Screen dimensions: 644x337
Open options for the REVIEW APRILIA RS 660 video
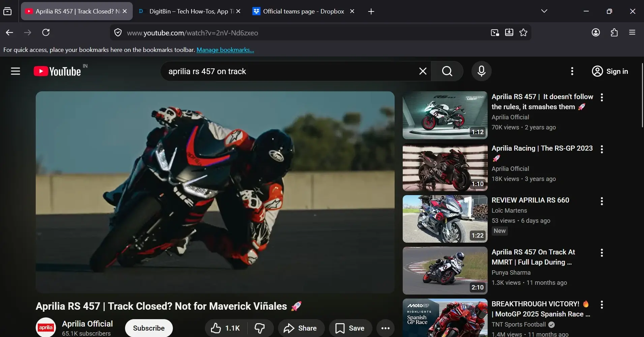click(x=602, y=201)
